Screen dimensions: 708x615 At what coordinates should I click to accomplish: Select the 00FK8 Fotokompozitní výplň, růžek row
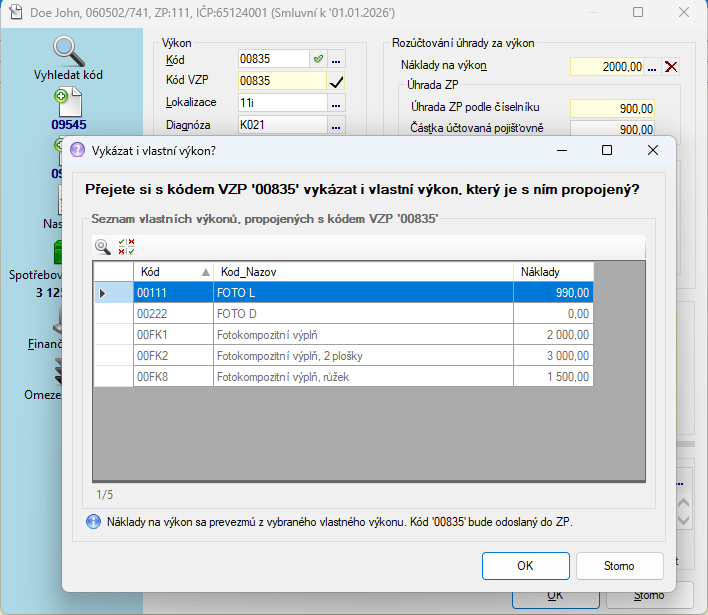[x=363, y=376]
